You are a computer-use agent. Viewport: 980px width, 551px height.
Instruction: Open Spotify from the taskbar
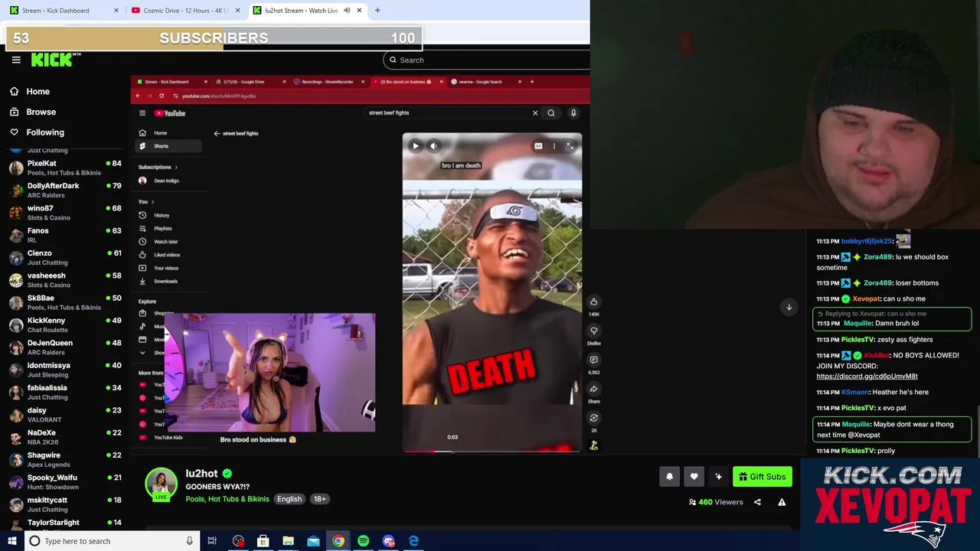363,541
